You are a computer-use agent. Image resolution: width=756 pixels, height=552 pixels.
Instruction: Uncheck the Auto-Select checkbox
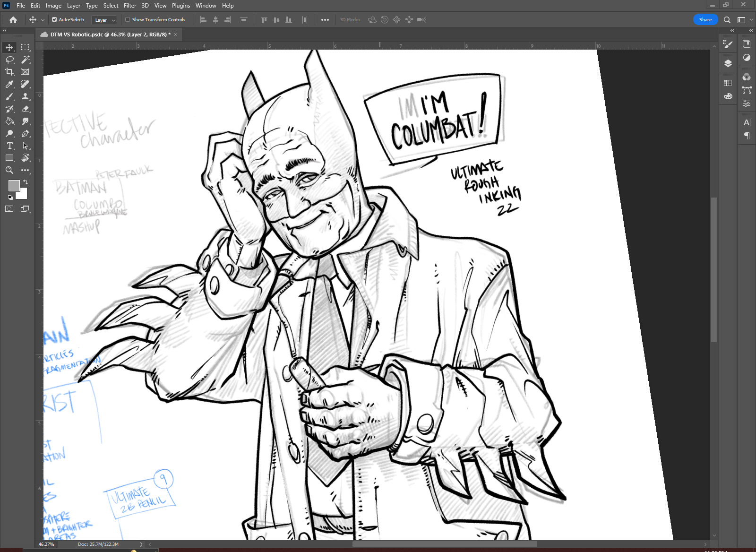54,20
